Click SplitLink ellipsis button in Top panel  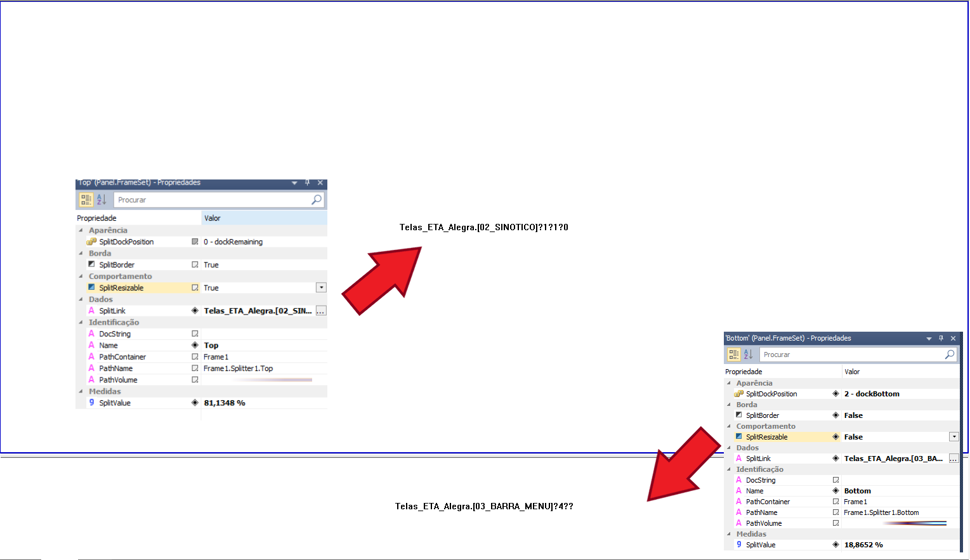click(x=321, y=311)
